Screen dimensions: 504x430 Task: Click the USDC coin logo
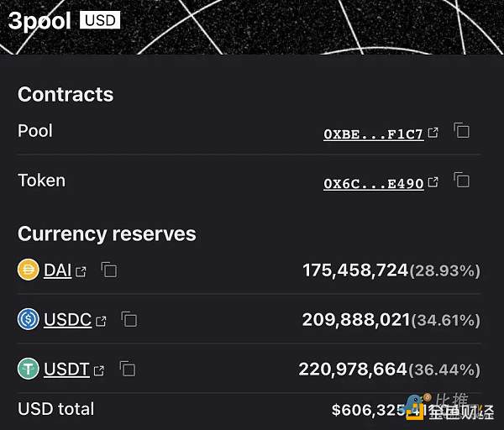tap(29, 320)
